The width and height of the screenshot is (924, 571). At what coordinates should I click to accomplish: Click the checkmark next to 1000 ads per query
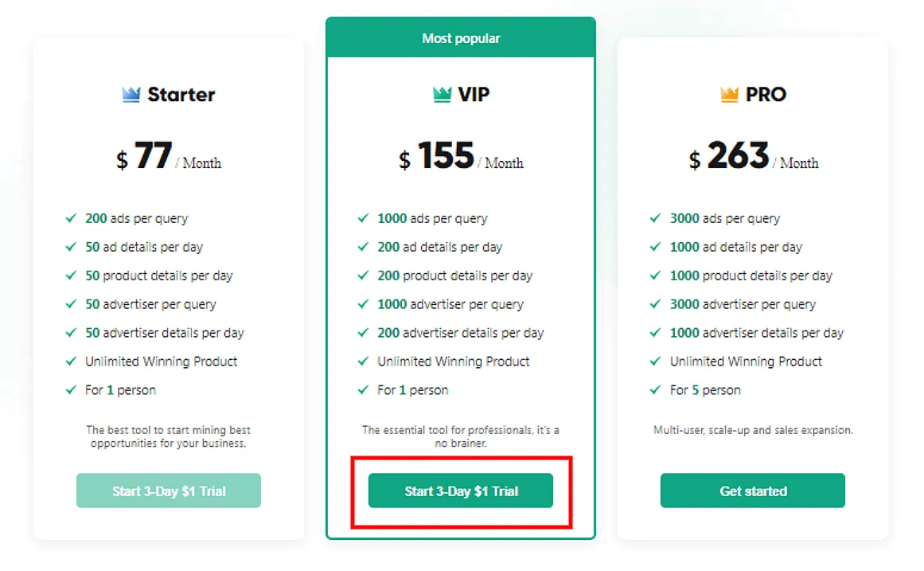[x=362, y=218]
